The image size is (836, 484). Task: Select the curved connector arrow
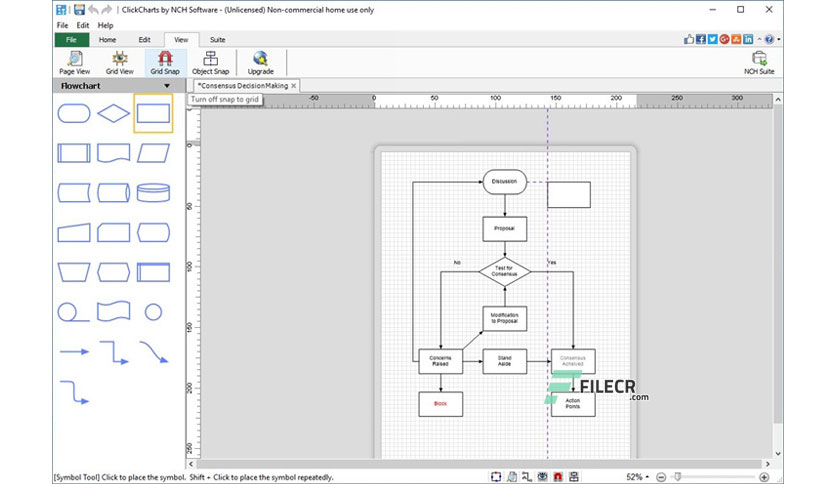(154, 352)
